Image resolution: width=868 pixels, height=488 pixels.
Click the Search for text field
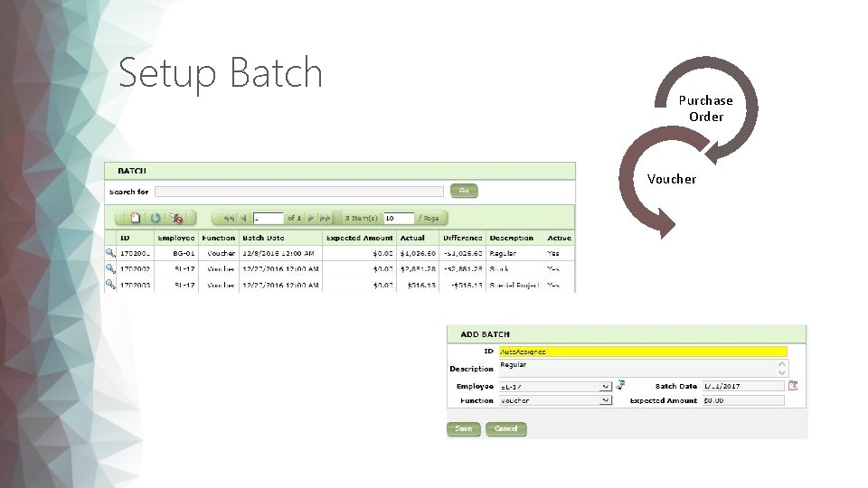[299, 192]
